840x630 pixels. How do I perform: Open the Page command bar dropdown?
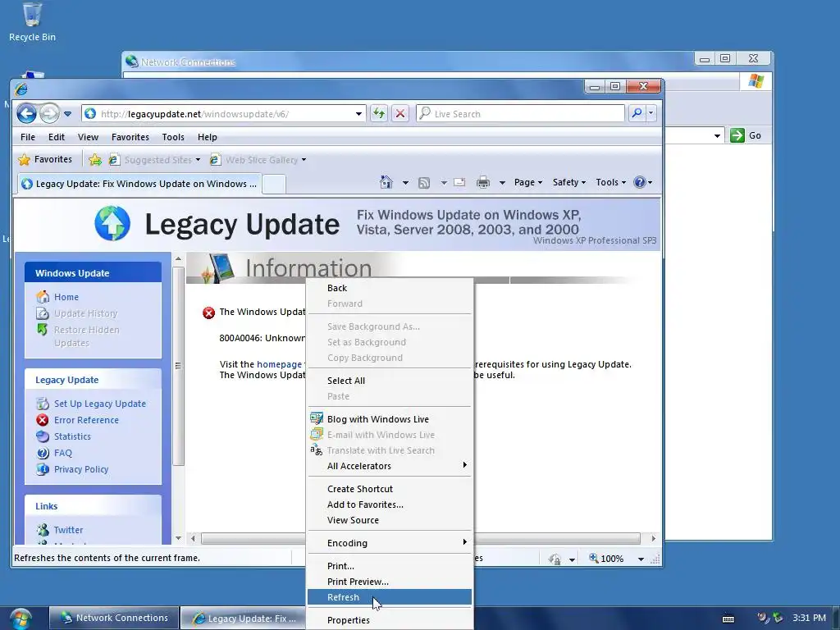528,182
